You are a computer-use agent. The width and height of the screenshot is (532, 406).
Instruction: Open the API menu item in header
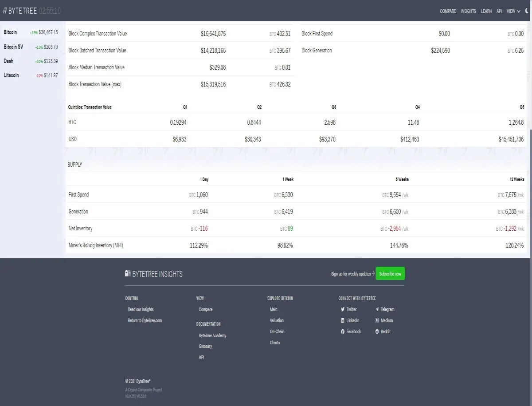coord(499,11)
